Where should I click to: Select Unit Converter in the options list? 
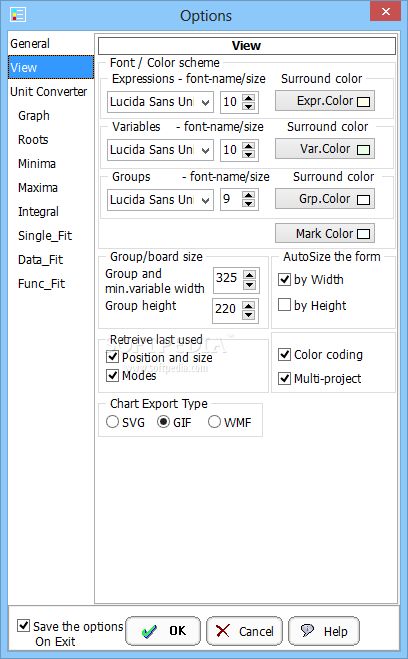coord(49,92)
